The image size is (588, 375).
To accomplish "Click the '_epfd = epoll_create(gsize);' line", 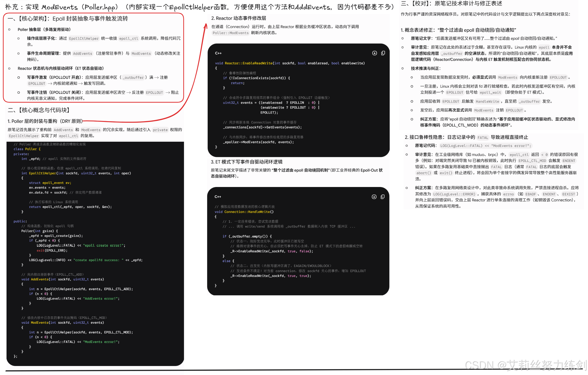I will [x=56, y=236].
